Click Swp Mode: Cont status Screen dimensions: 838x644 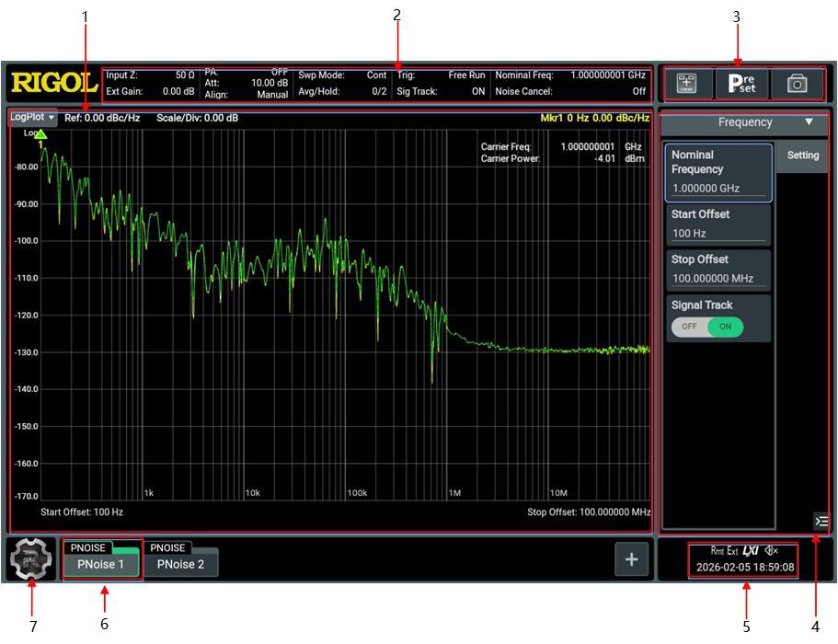[342, 75]
